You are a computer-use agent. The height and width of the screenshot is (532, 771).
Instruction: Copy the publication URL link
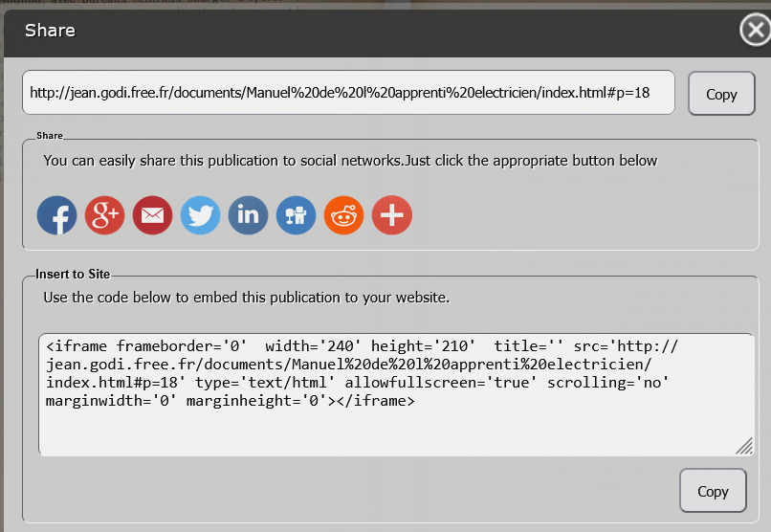[721, 94]
